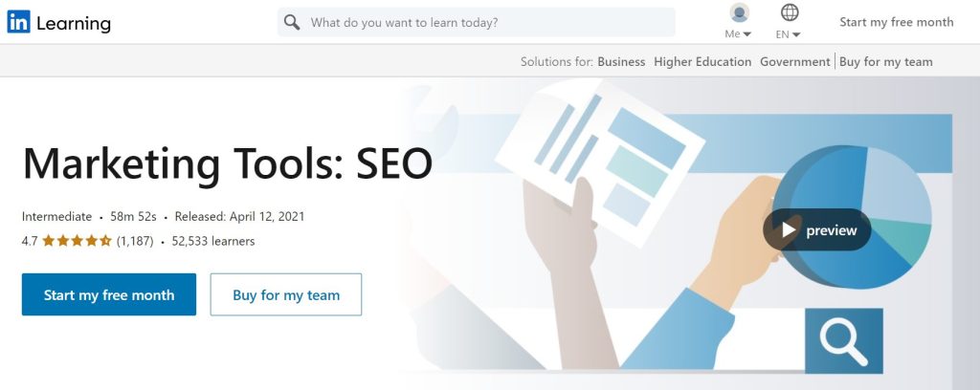Click Start my free month header link
This screenshot has width=980, height=390.
[896, 22]
